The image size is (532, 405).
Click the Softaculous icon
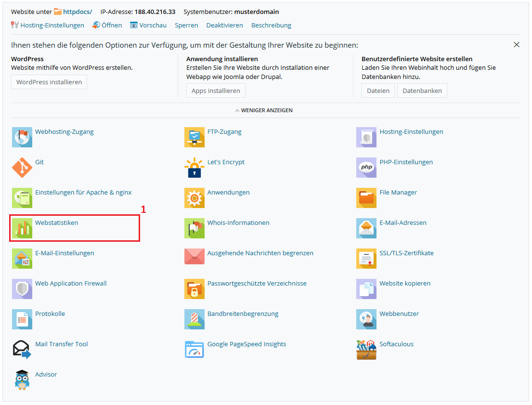click(366, 350)
